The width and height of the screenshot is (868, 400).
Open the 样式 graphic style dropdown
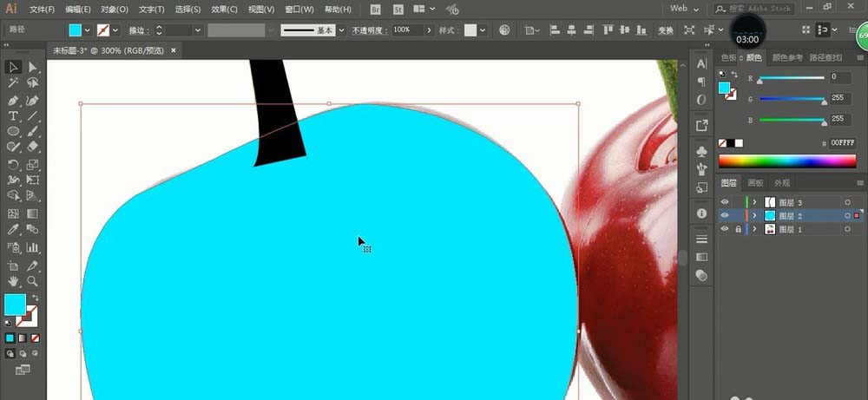(483, 30)
